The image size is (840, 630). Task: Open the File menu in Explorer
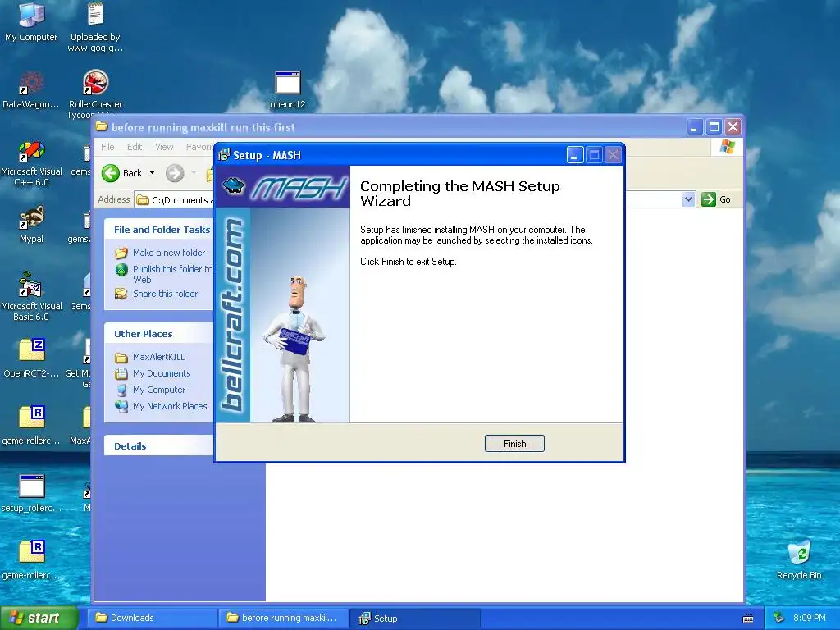click(107, 147)
